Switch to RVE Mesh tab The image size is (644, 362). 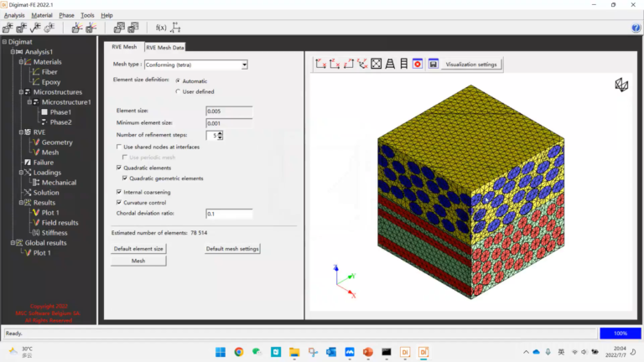(124, 47)
